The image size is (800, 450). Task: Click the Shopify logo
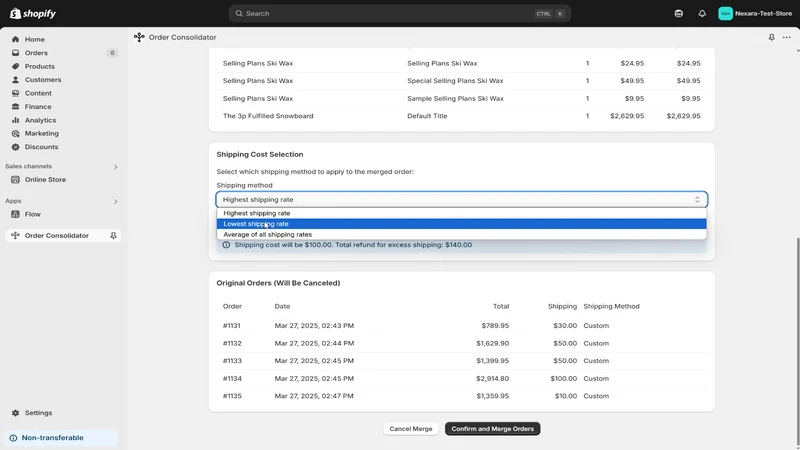click(x=33, y=14)
